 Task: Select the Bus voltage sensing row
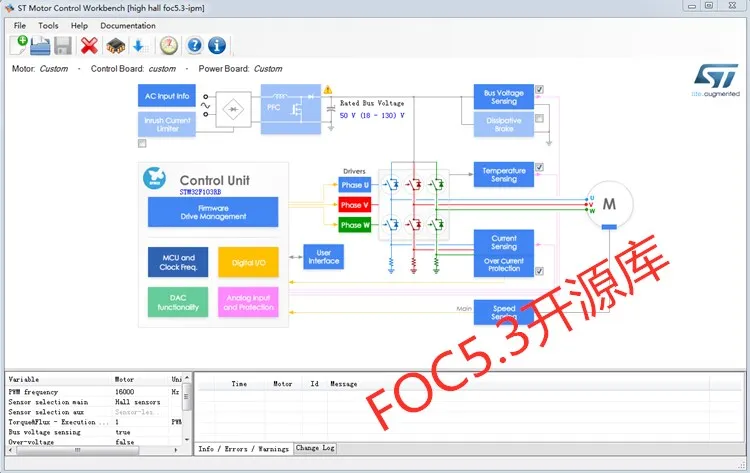tap(94, 432)
